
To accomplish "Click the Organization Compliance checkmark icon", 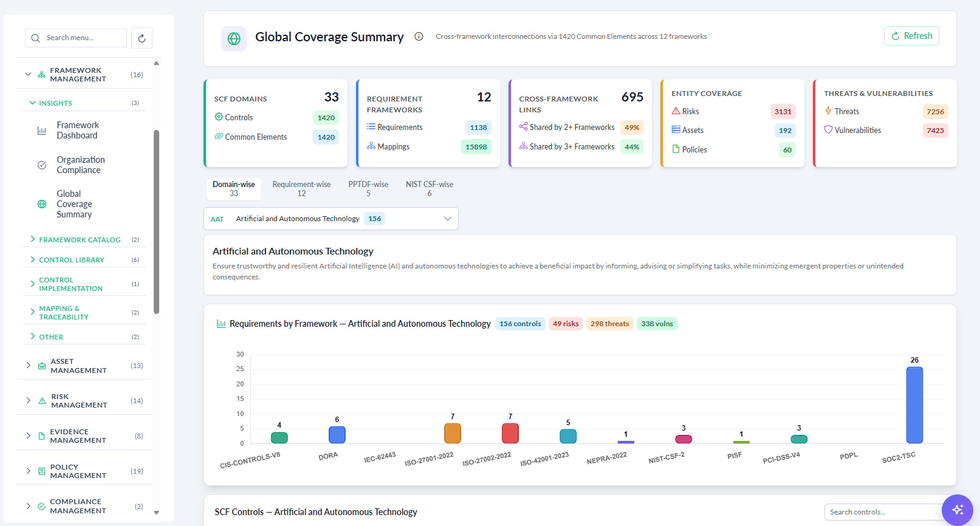I will tap(42, 165).
